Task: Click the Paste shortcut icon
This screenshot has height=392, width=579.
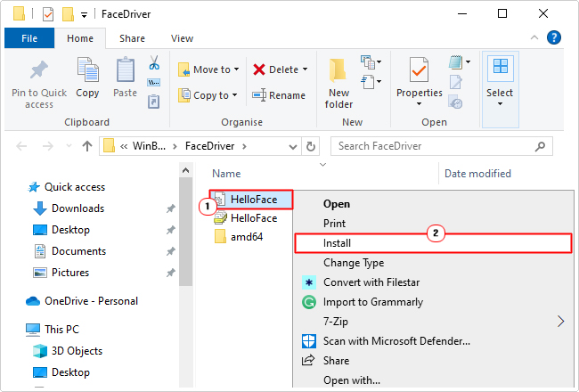Action: [153, 102]
